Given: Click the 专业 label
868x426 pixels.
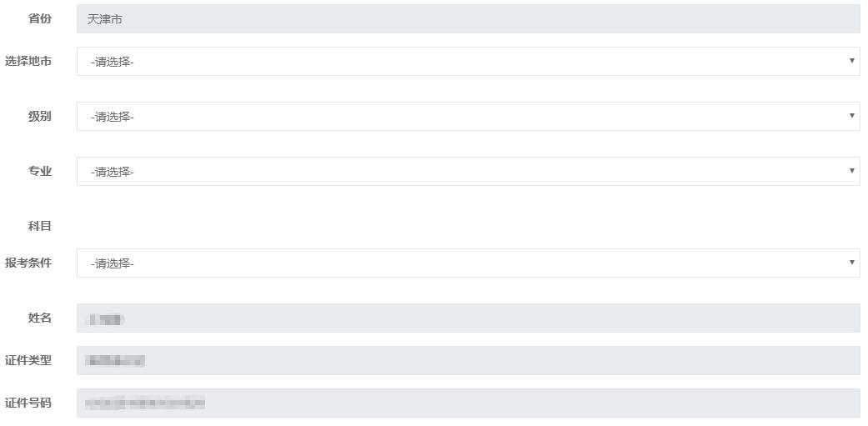Looking at the screenshot, I should pyautogui.click(x=40, y=171).
